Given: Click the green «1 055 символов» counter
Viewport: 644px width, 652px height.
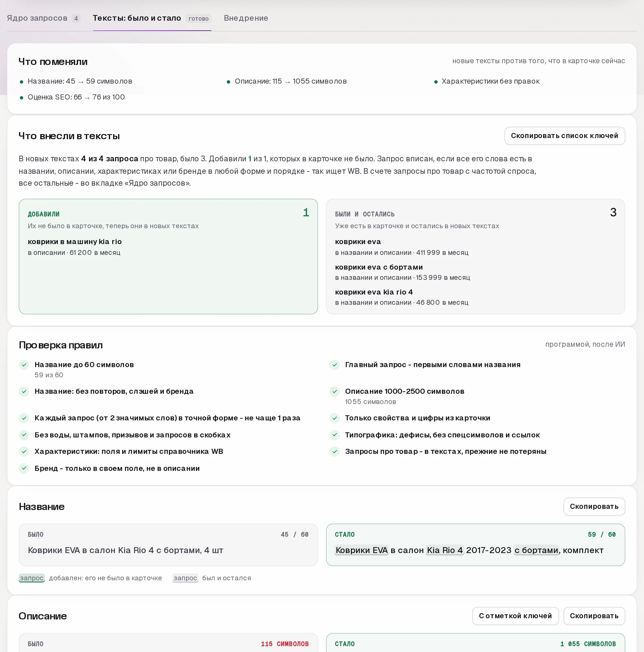Looking at the screenshot, I should (588, 643).
